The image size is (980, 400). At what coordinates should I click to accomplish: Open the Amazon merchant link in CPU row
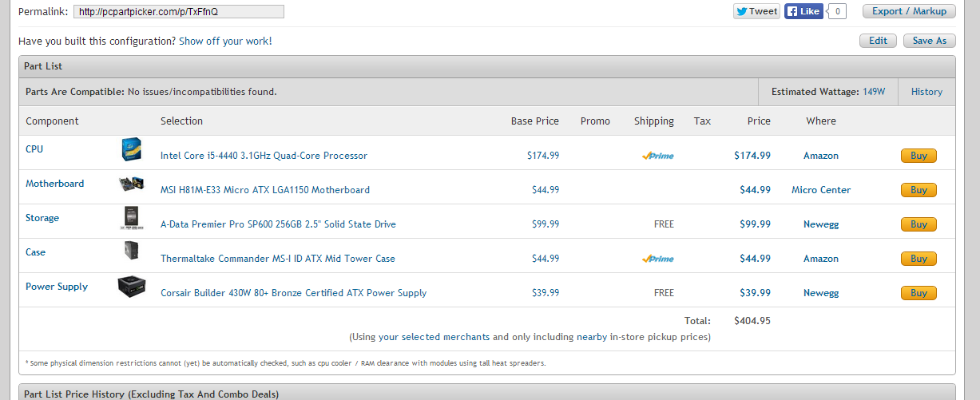tap(821, 156)
